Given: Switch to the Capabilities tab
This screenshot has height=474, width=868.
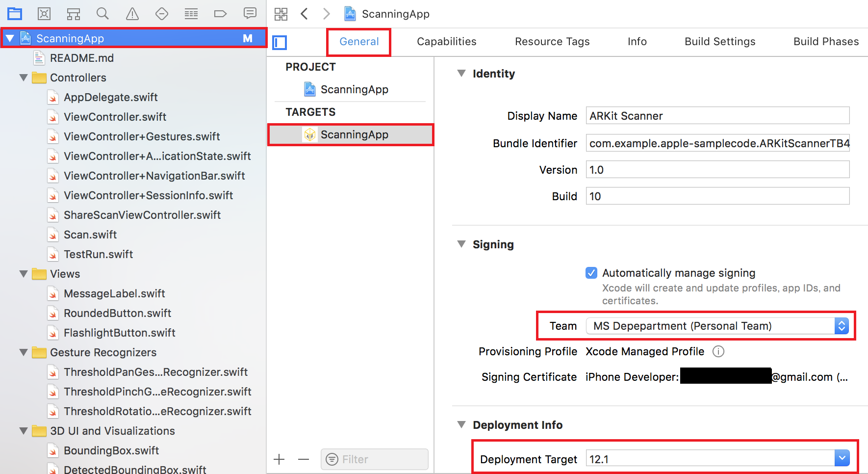Looking at the screenshot, I should click(447, 42).
